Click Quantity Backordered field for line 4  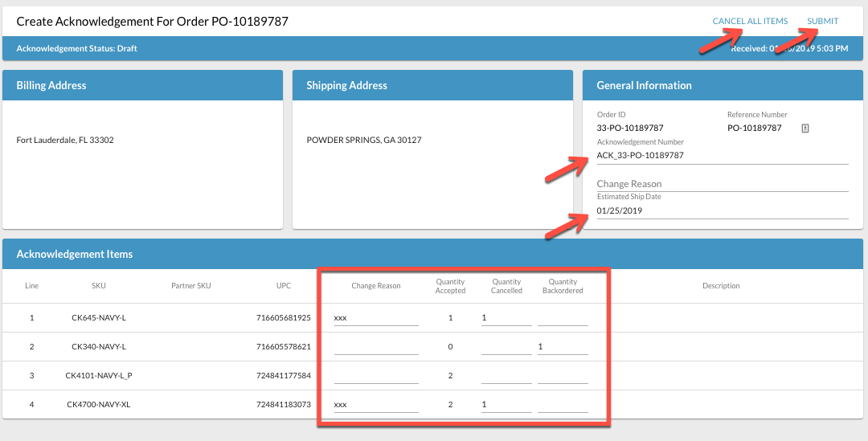coord(563,405)
